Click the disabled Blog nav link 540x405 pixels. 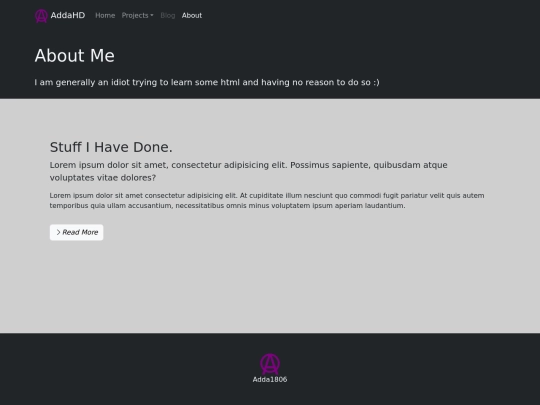pos(168,15)
